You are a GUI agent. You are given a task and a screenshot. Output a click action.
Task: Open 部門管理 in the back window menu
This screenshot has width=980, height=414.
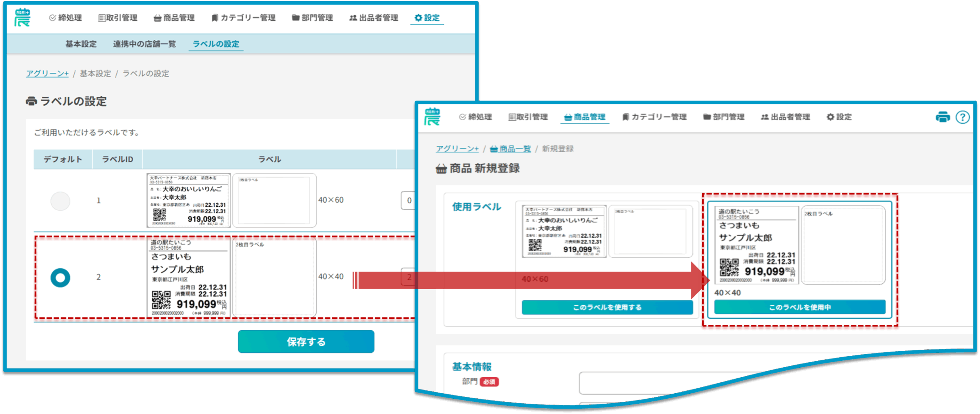[x=312, y=18]
